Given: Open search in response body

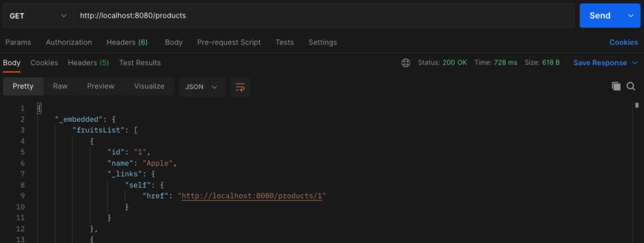Looking at the screenshot, I should [x=631, y=86].
